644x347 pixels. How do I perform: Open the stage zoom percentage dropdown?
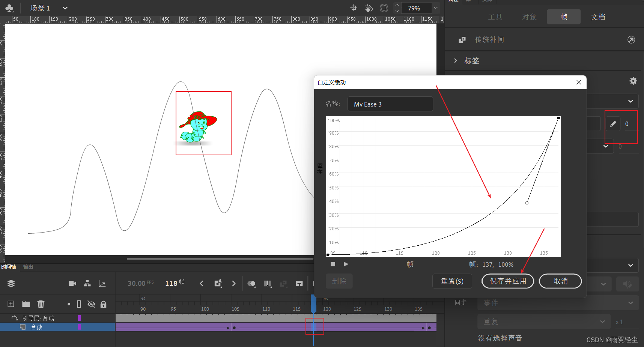(436, 8)
